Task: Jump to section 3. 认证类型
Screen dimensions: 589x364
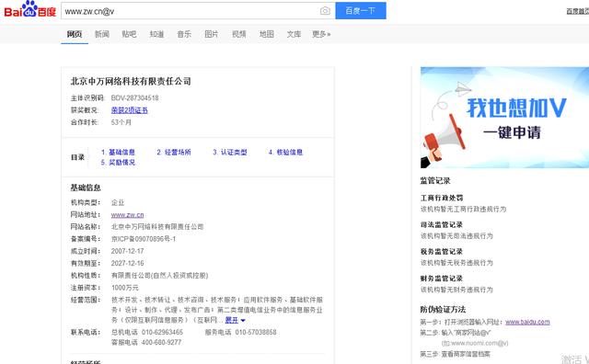Action: [x=230, y=152]
